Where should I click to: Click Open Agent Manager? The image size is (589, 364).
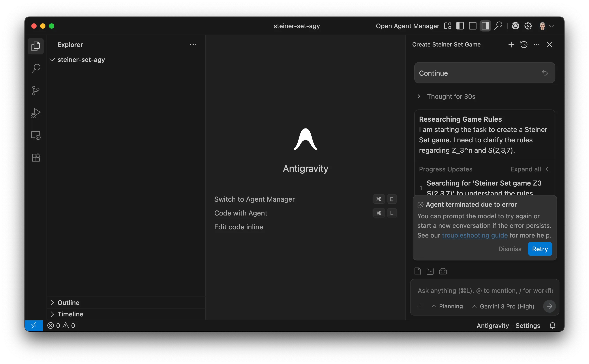[407, 26]
